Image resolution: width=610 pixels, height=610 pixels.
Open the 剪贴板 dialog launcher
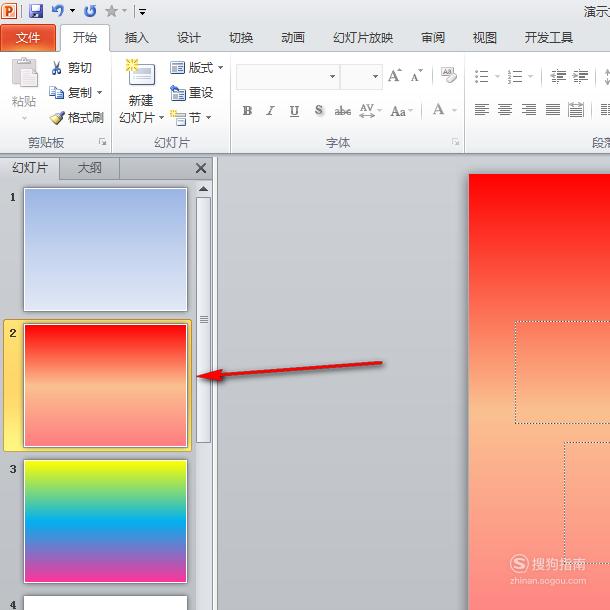(x=103, y=142)
